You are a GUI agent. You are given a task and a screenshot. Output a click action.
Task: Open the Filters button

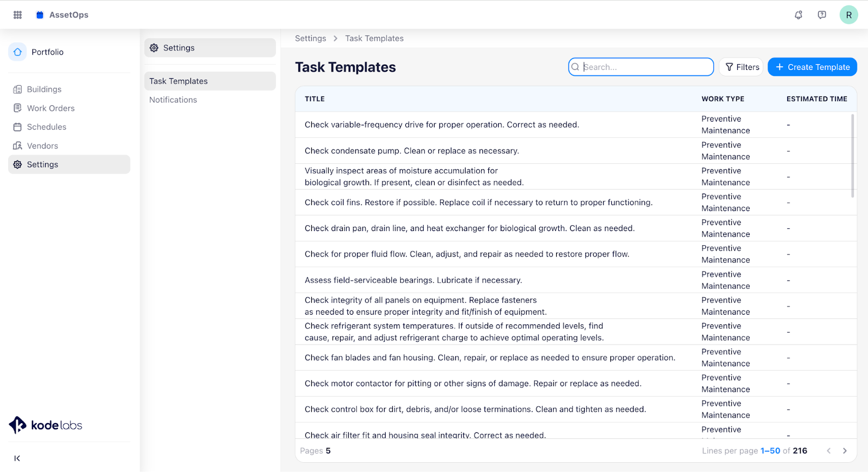pyautogui.click(x=742, y=67)
